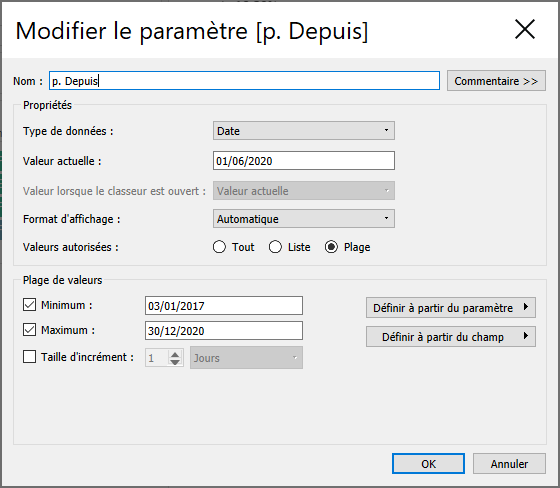Select the Plage radio button
The height and width of the screenshot is (488, 560).
(x=331, y=247)
